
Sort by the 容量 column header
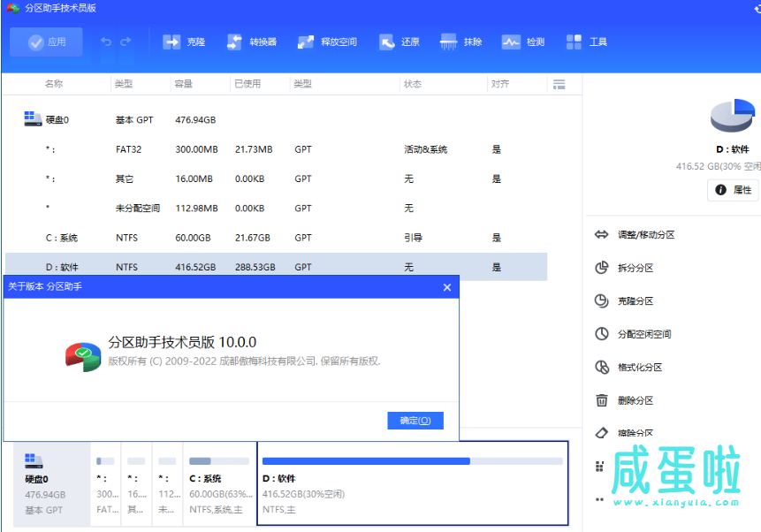tap(184, 84)
